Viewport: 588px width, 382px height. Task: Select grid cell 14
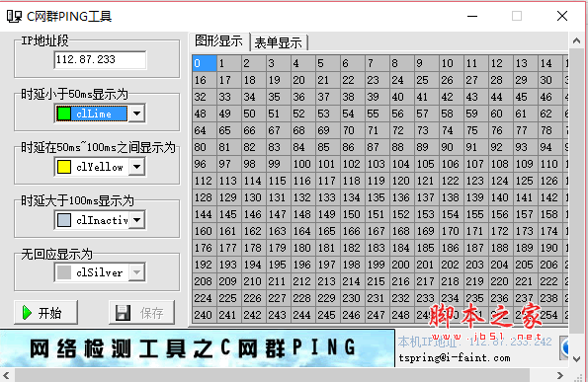[x=550, y=63]
